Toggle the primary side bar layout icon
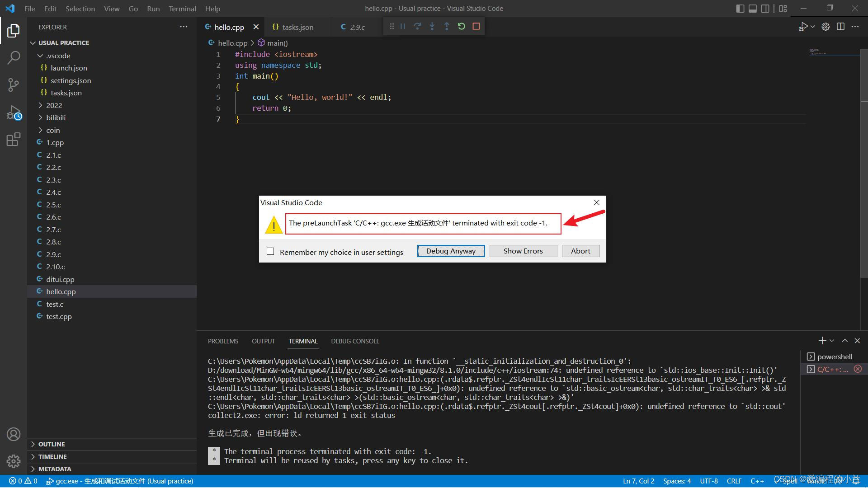The width and height of the screenshot is (868, 488). click(x=740, y=9)
